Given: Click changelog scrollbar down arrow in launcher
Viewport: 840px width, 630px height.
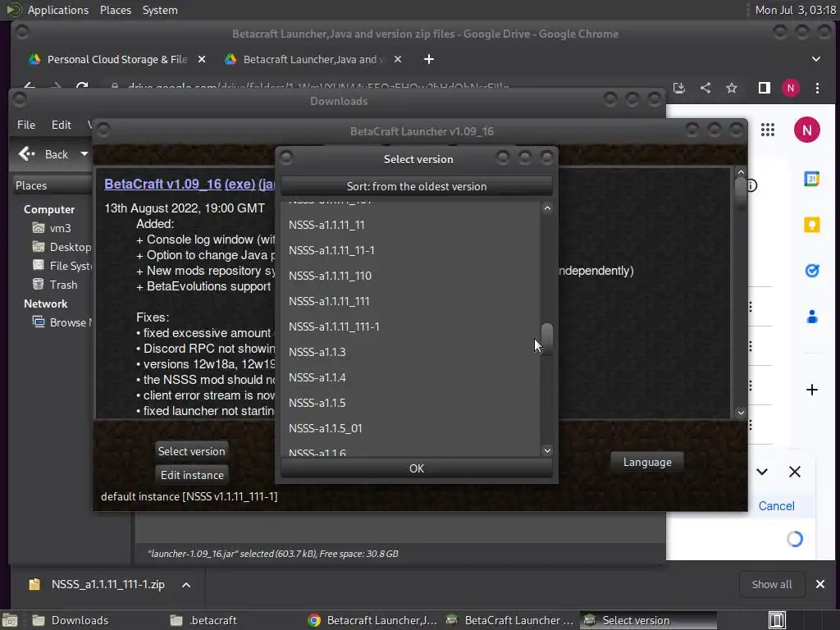Looking at the screenshot, I should (x=741, y=413).
